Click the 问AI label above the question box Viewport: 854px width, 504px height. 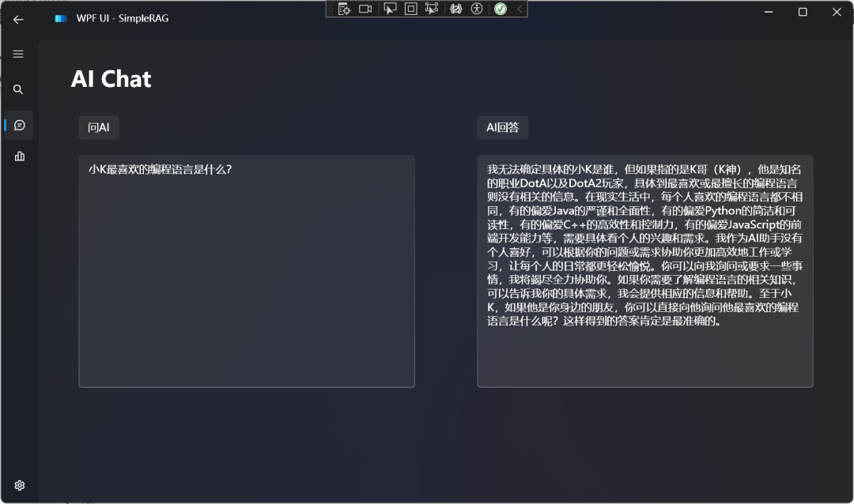[x=98, y=127]
